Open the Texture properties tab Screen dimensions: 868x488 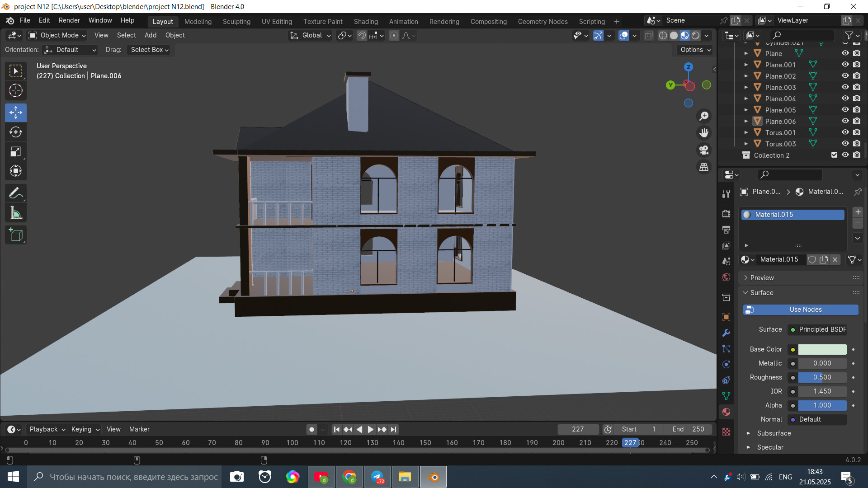(726, 432)
